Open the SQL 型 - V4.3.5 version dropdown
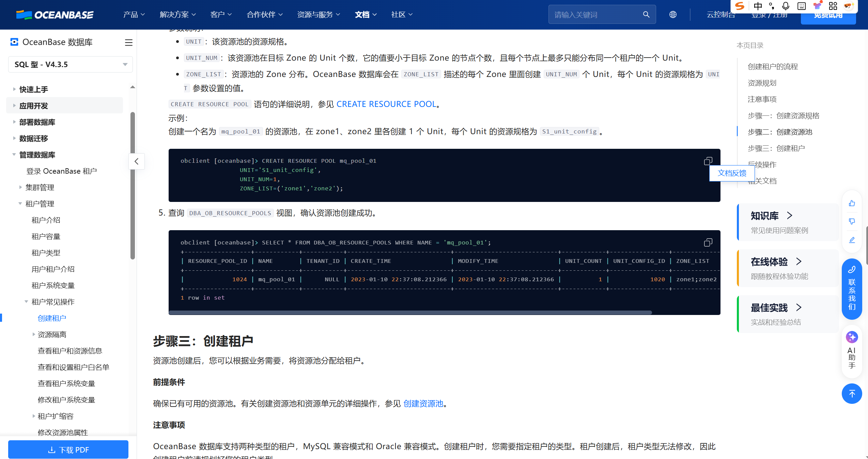 pos(71,64)
